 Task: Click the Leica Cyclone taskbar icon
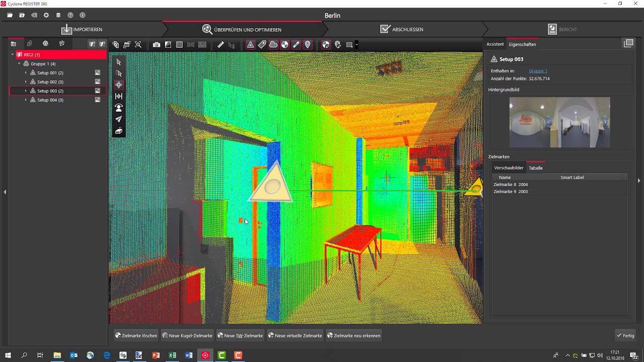(x=205, y=355)
